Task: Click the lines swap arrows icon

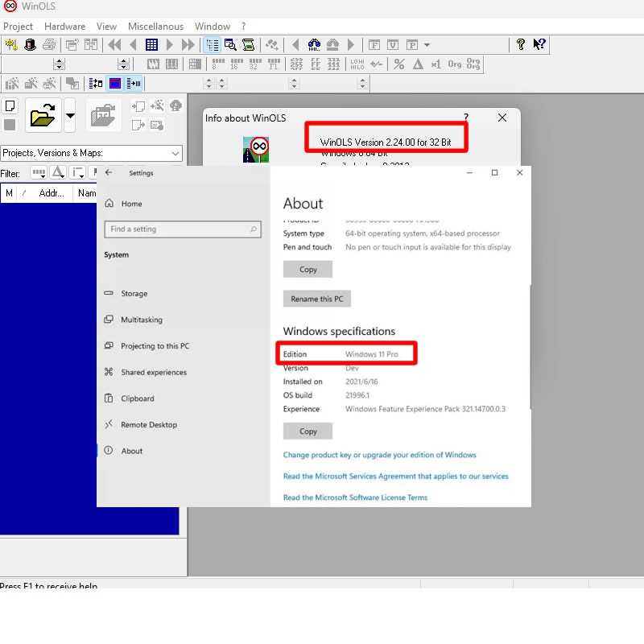Action: [96, 84]
